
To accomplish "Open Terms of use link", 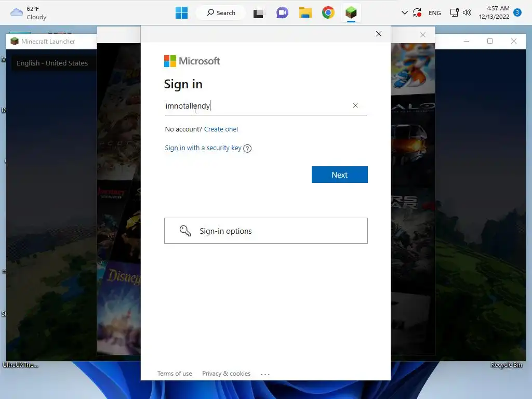I will (x=175, y=373).
